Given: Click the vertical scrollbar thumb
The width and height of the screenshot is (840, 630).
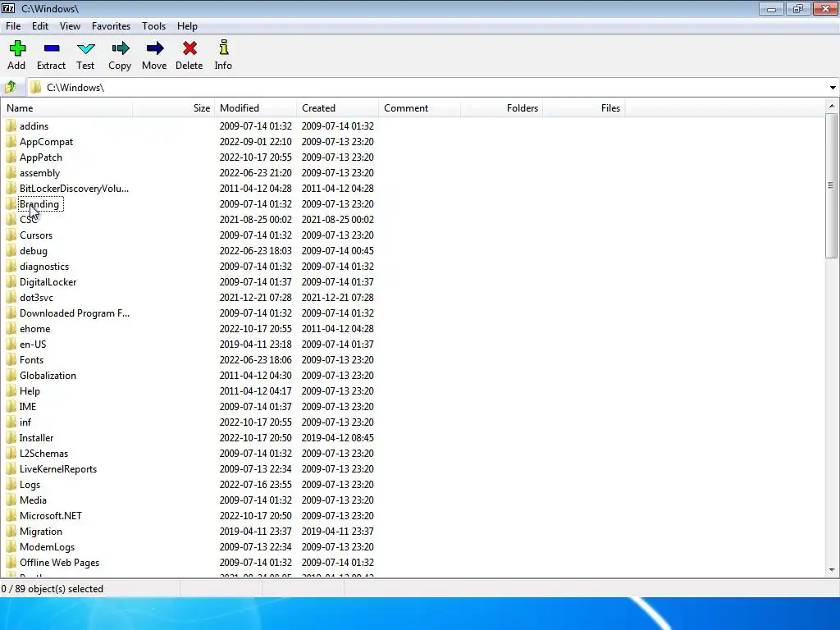Looking at the screenshot, I should pos(832,185).
